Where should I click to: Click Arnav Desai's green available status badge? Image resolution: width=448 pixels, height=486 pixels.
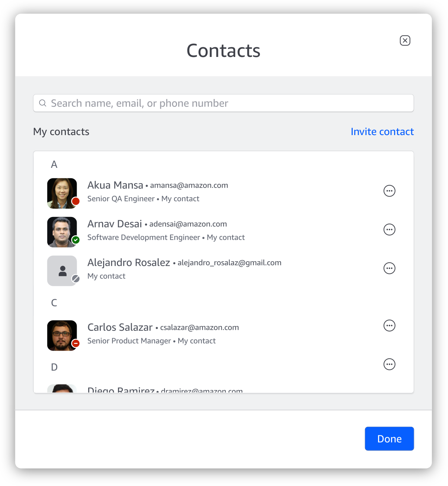[x=76, y=240]
